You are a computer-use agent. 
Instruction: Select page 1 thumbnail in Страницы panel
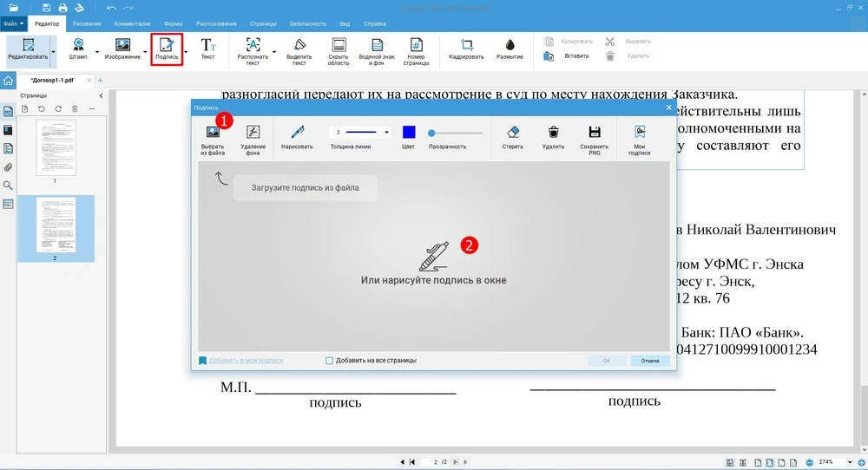[x=56, y=147]
